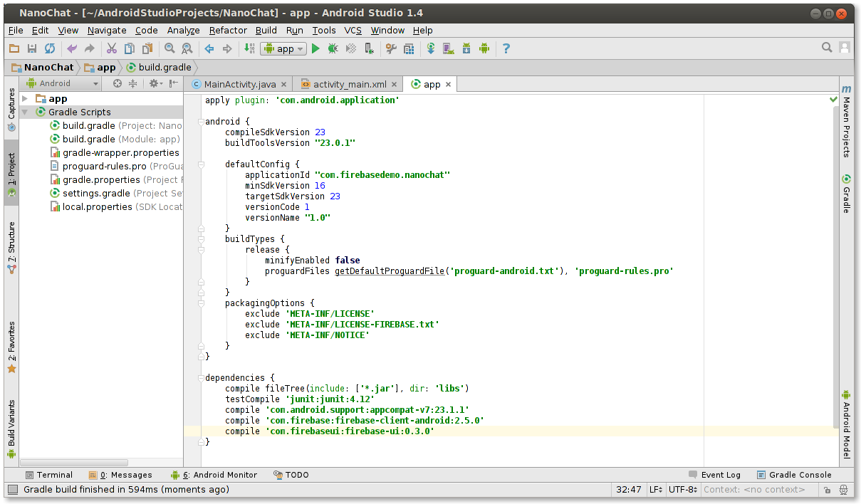Toggle Captures side panel
The width and height of the screenshot is (861, 504).
tap(11, 110)
